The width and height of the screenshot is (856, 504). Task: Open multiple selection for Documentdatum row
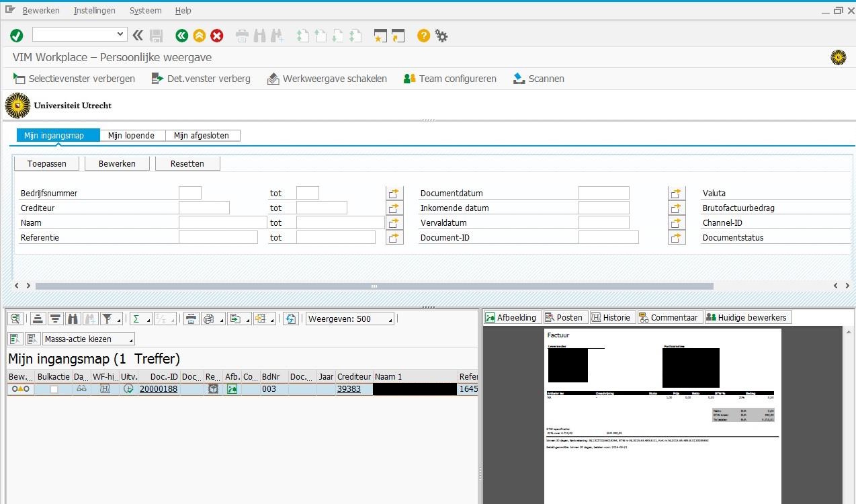tap(677, 194)
